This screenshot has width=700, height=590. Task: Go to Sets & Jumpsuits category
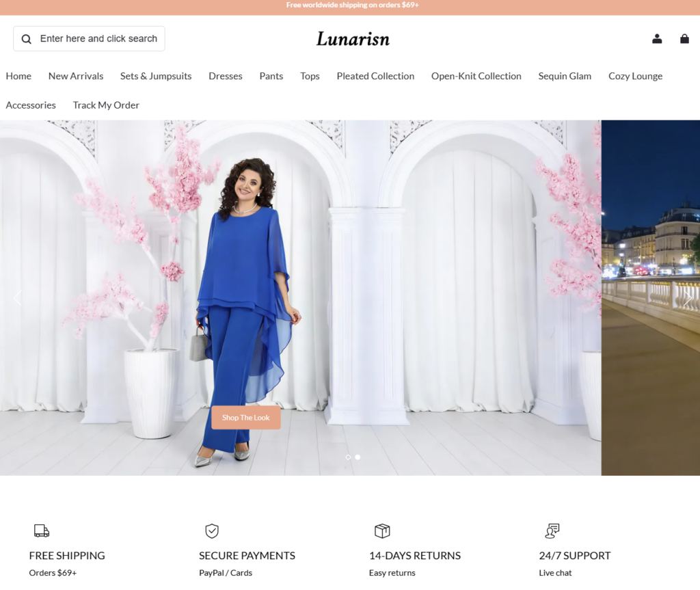[x=156, y=76]
